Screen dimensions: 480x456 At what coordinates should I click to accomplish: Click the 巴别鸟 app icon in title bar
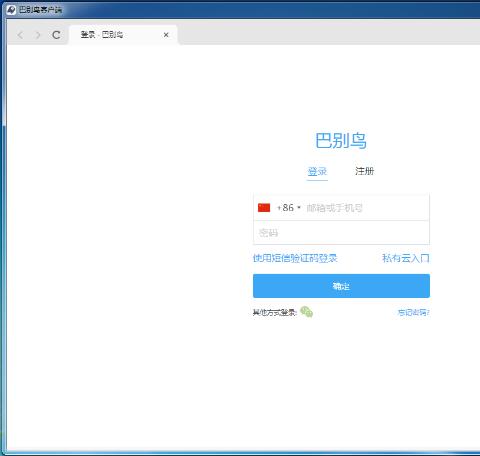[x=11, y=10]
